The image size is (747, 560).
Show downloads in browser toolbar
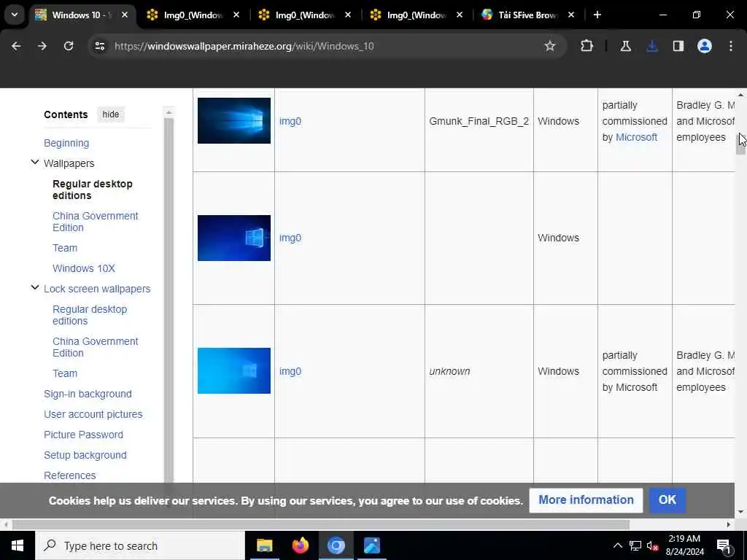652,46
